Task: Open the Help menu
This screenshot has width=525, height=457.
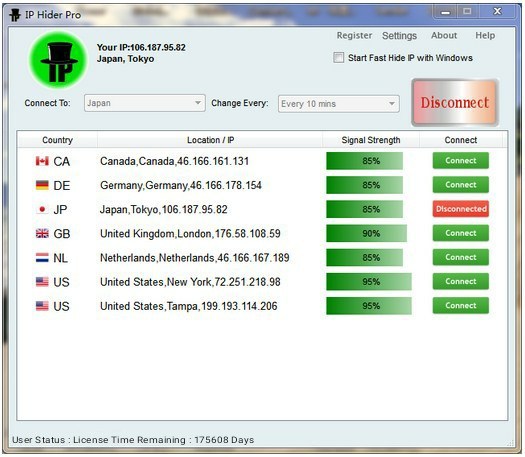Action: pos(485,35)
